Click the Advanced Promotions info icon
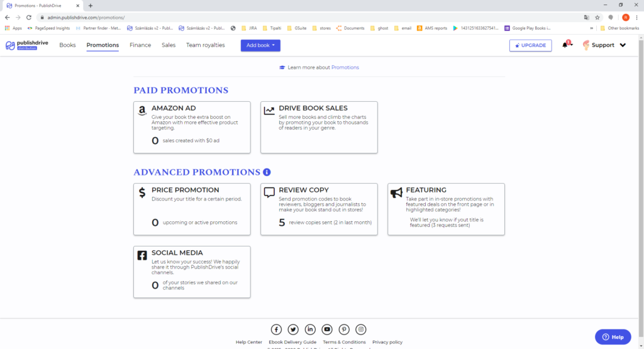Viewport: 644px width, 349px height. [x=267, y=172]
